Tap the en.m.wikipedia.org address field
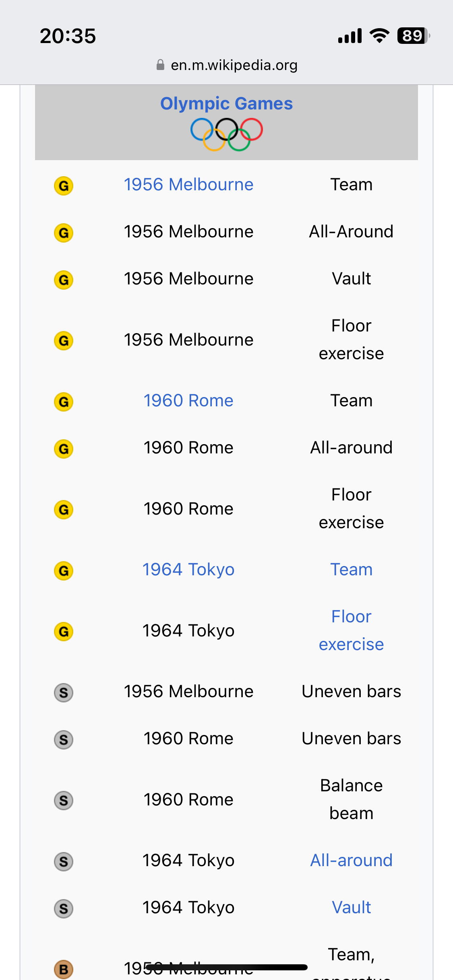453x980 pixels. coord(227,65)
